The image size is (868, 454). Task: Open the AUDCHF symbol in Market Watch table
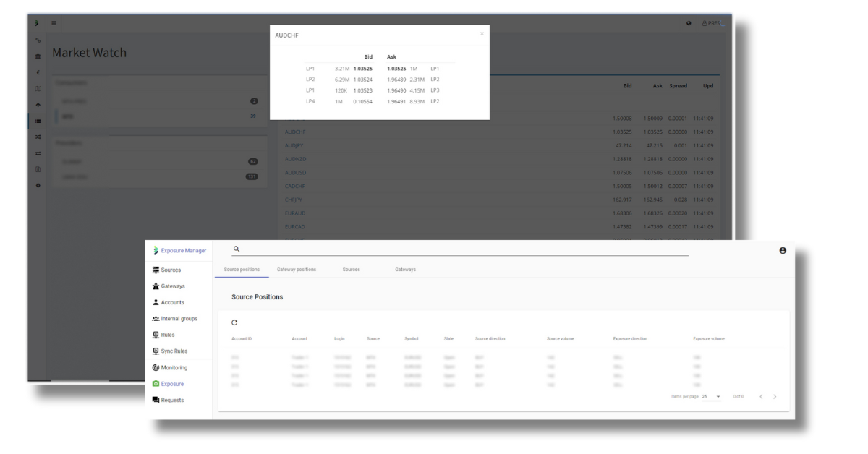point(296,132)
